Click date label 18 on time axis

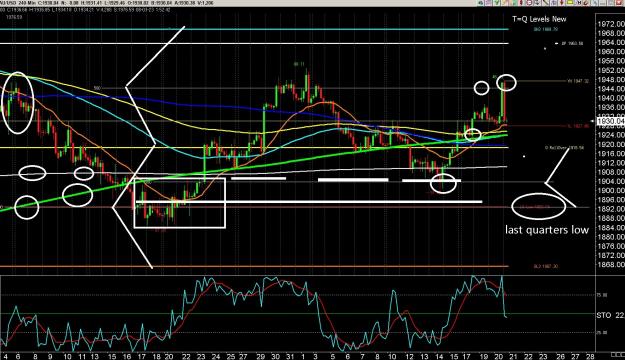pos(156,356)
